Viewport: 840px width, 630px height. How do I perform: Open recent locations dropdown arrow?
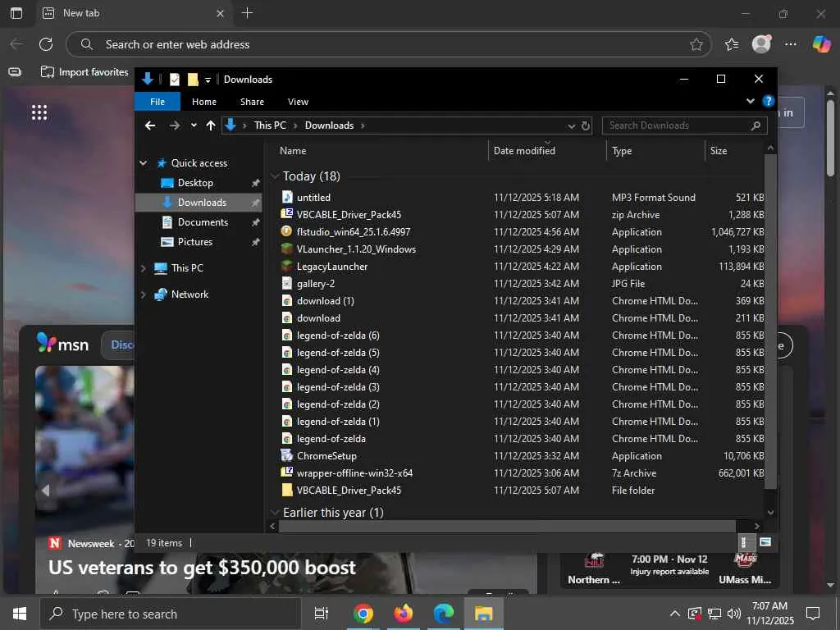click(194, 126)
